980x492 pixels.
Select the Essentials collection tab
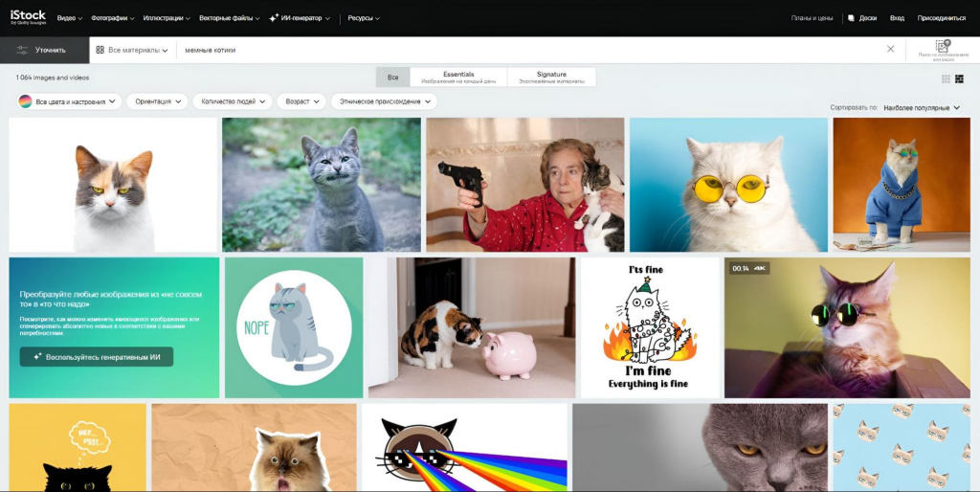[458, 78]
